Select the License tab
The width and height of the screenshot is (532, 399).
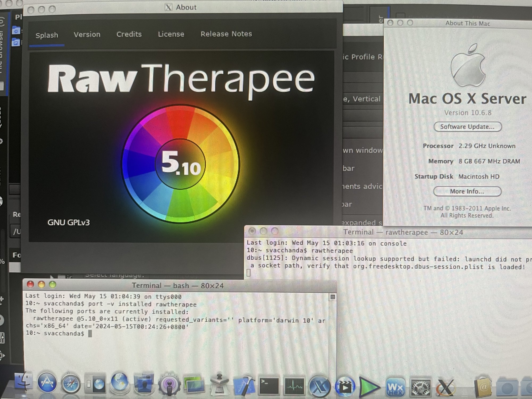(x=171, y=34)
